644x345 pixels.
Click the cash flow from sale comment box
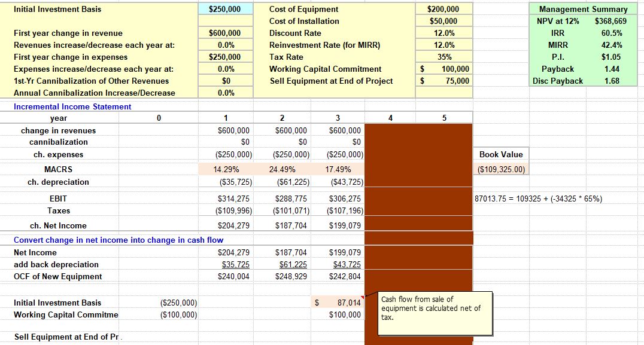435,313
